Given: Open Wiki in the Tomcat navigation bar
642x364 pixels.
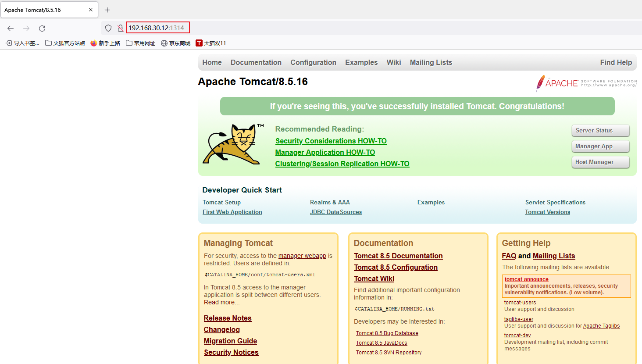Looking at the screenshot, I should [394, 62].
